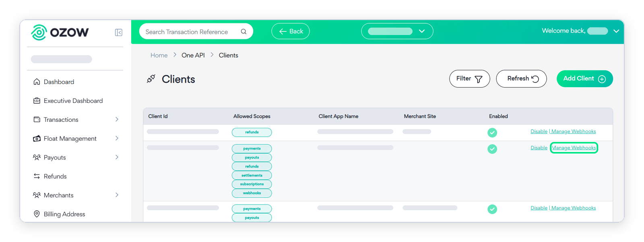Go to Refunds in the sidebar
Image resolution: width=644 pixels, height=242 pixels.
point(55,176)
